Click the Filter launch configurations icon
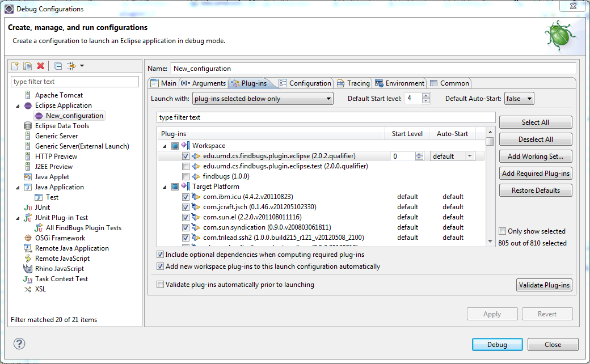Viewport: 590px width, 364px height. (71, 66)
